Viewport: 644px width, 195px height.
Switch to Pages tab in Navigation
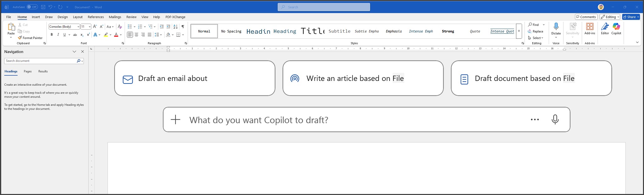(28, 72)
